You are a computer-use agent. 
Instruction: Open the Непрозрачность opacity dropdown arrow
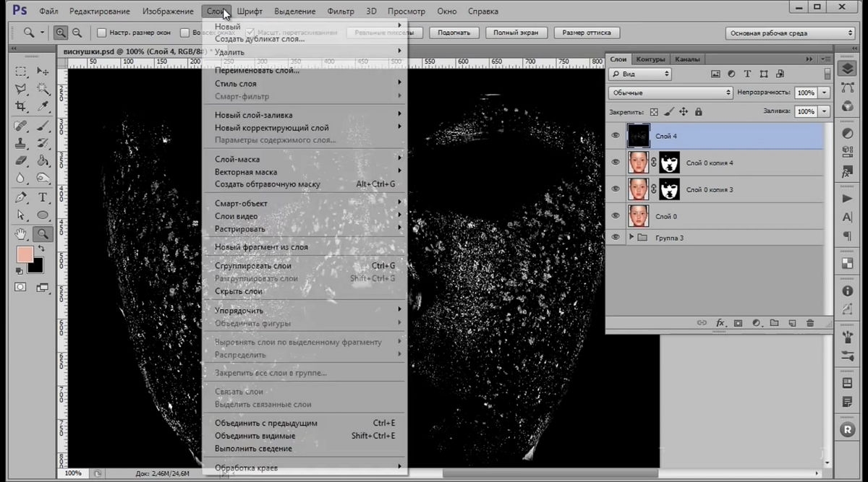(824, 92)
